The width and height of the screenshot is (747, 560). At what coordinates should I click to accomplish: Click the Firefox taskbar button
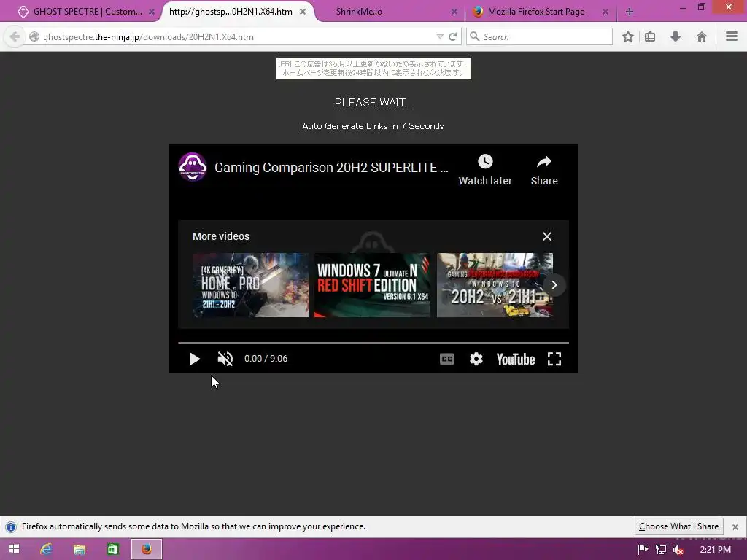click(x=146, y=549)
